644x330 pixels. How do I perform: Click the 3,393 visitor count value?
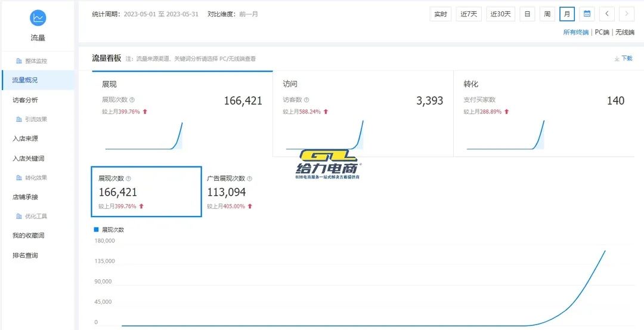pyautogui.click(x=429, y=101)
